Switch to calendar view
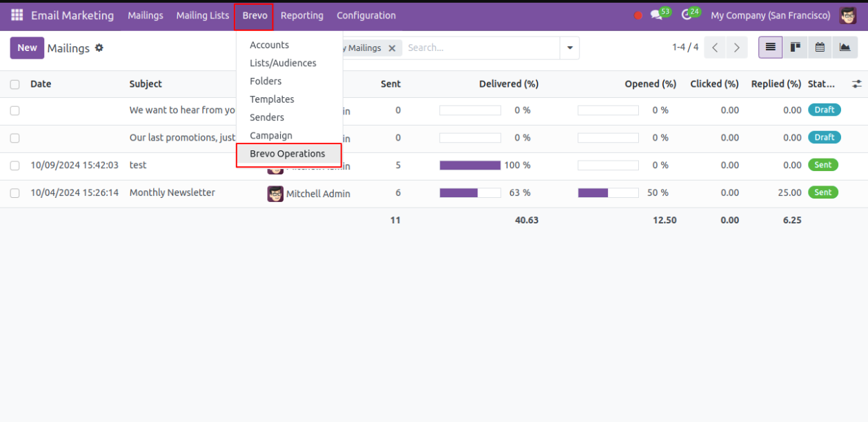Viewport: 868px width, 422px height. 820,48
